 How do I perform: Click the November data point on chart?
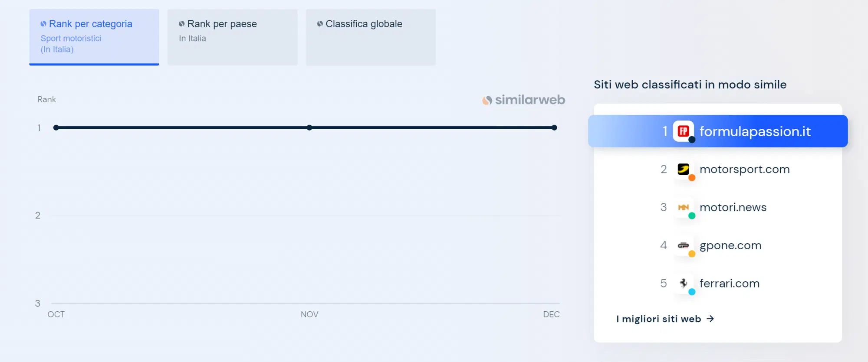pos(309,127)
